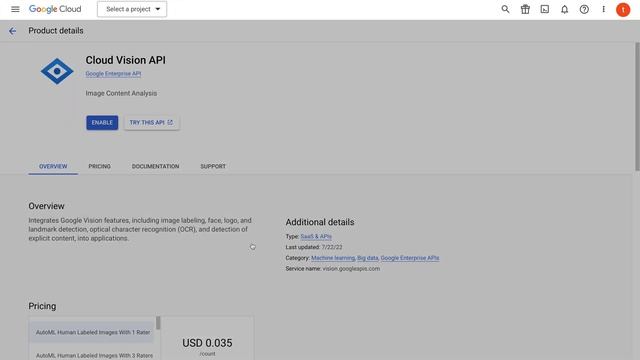Open the free trial gift icon
Image resolution: width=640 pixels, height=360 pixels.
525,9
